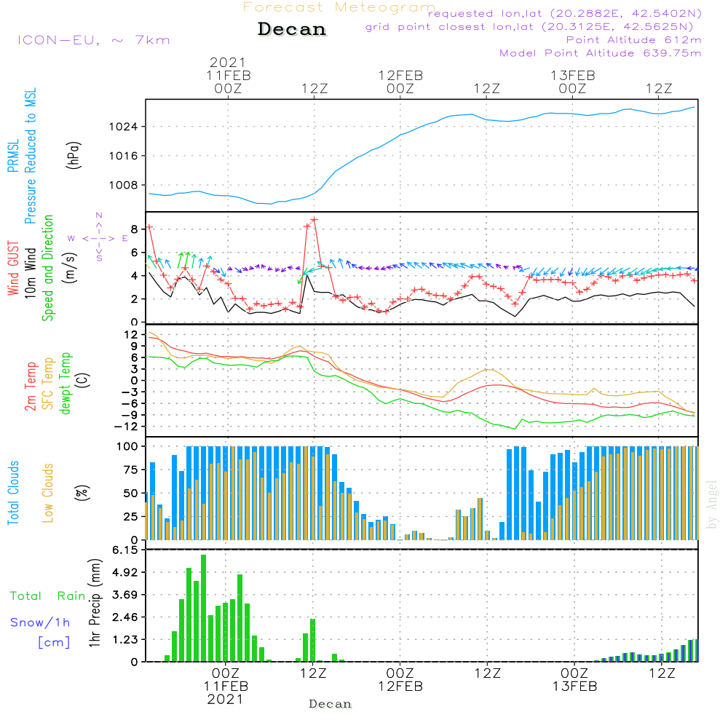
Task: Click the orange "Low Clouds" label
Action: 47,493
